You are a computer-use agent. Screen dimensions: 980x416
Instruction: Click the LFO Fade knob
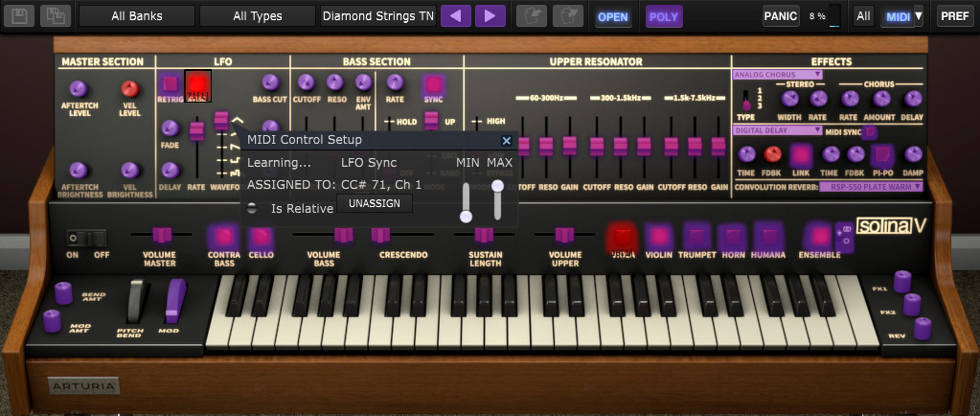(x=170, y=128)
